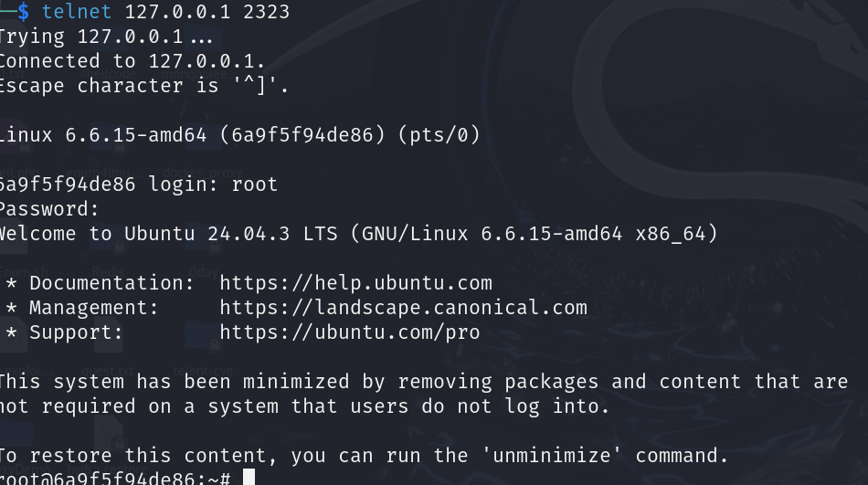The image size is (868, 485).
Task: Click the 'root' login name text
Action: [x=254, y=185]
